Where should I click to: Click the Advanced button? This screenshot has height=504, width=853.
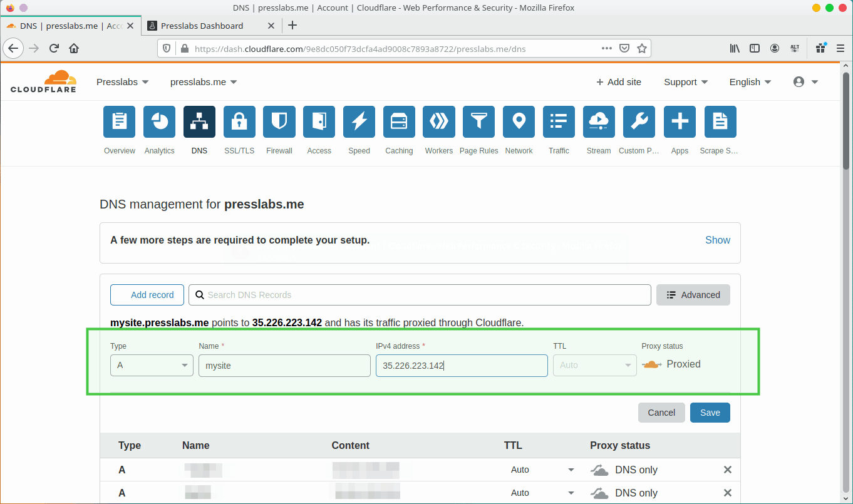(693, 295)
